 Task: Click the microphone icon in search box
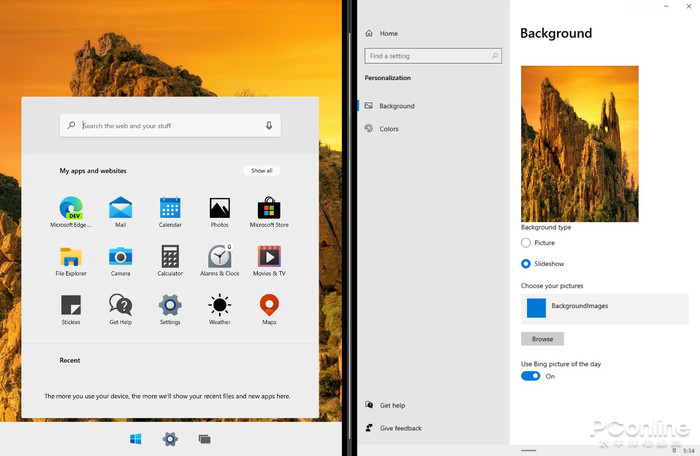(269, 126)
